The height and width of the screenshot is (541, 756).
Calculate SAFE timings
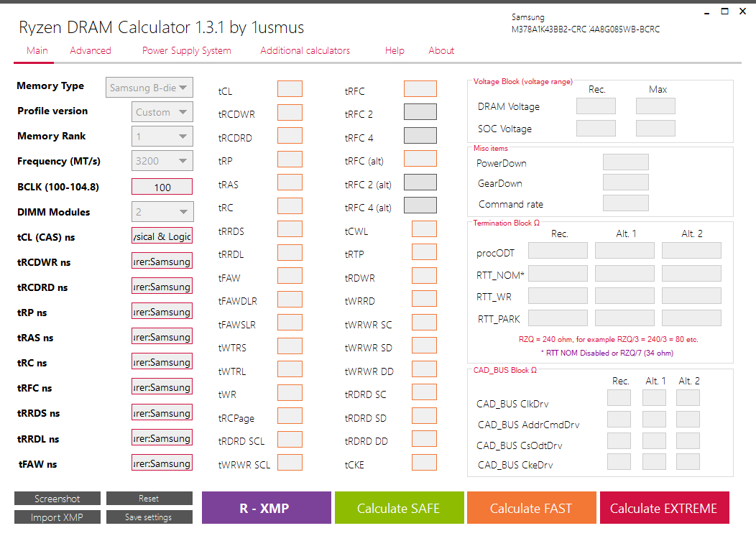point(400,508)
